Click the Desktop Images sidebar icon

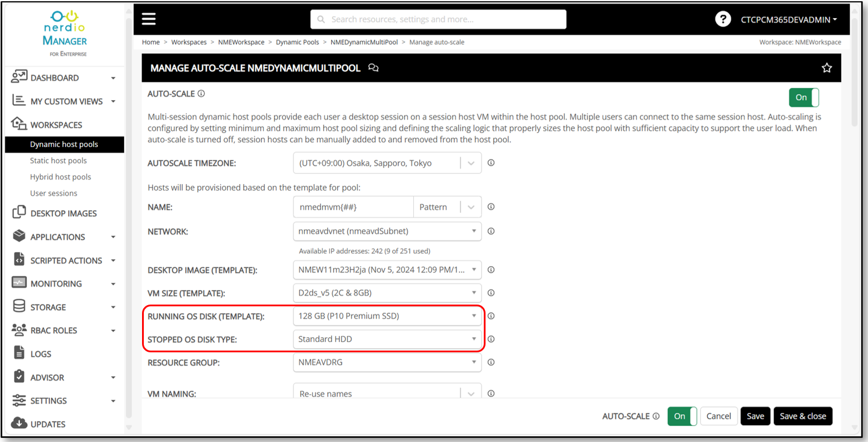(19, 213)
